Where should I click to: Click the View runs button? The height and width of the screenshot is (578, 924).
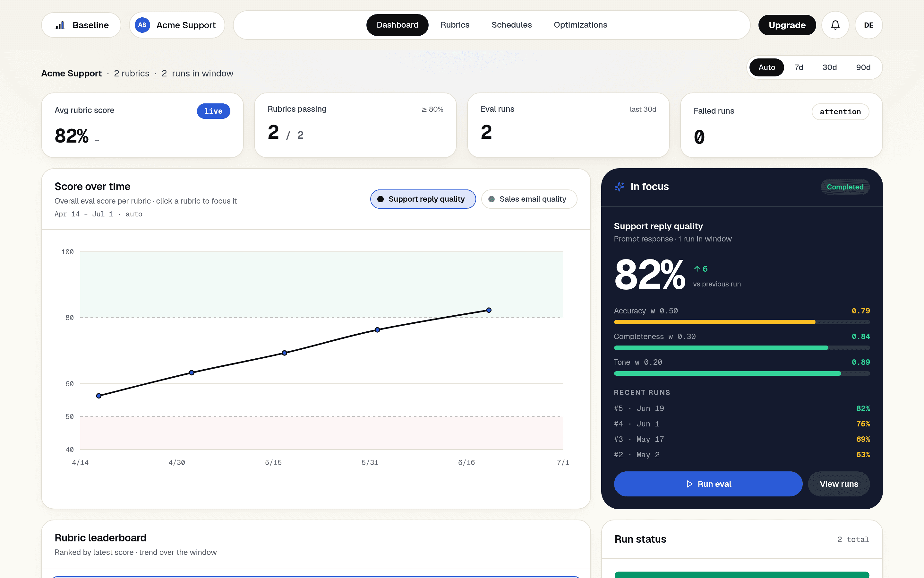(839, 484)
